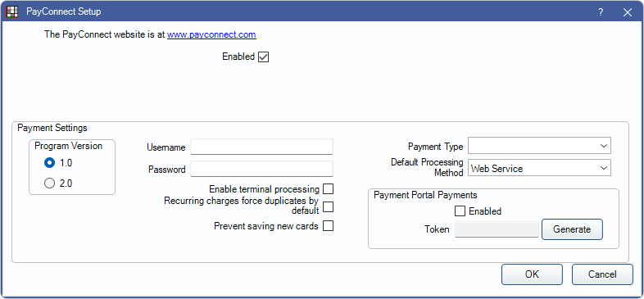Confirm settings with the OK button

(x=532, y=274)
